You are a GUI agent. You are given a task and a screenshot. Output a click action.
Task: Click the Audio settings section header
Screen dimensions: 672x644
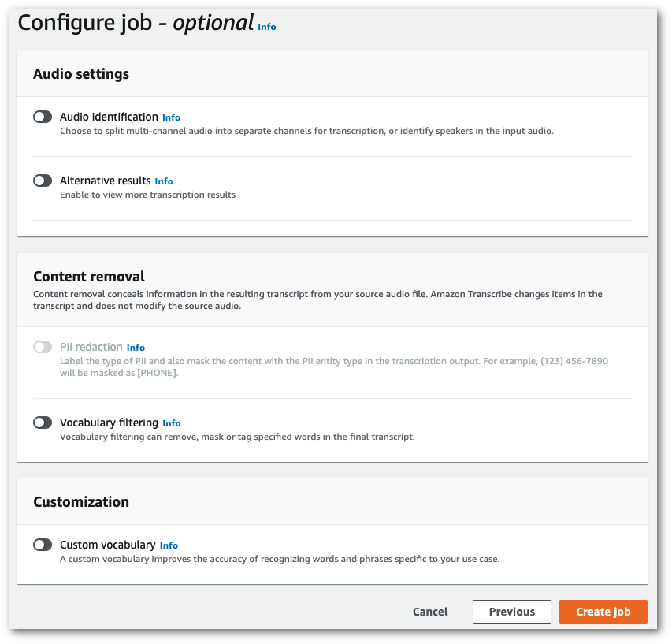(81, 73)
